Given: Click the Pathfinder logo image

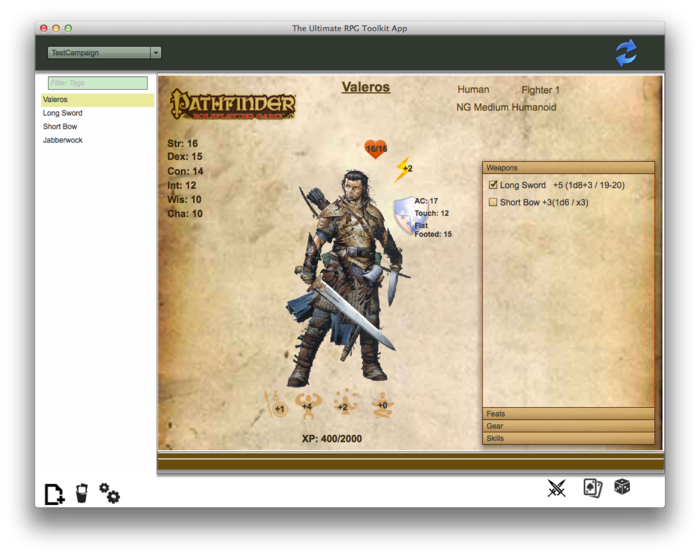Looking at the screenshot, I should click(233, 104).
